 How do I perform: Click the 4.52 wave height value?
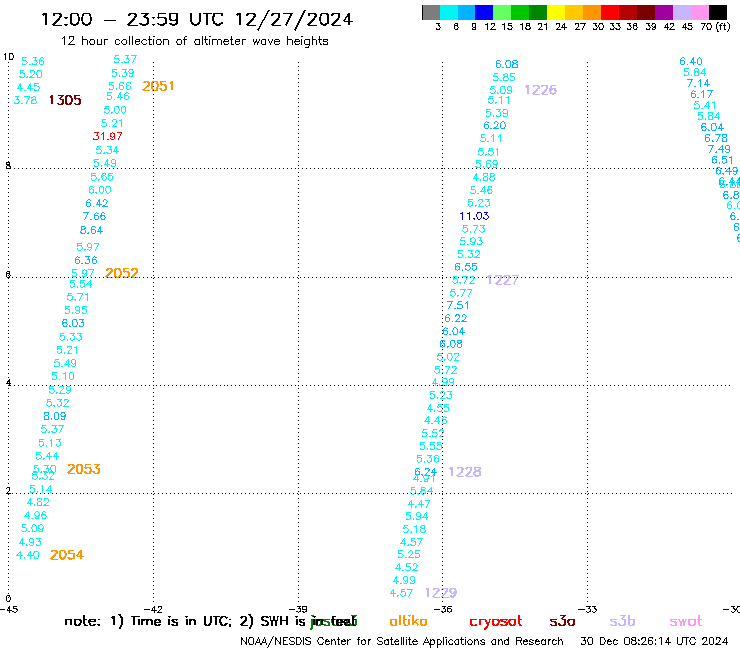(407, 567)
